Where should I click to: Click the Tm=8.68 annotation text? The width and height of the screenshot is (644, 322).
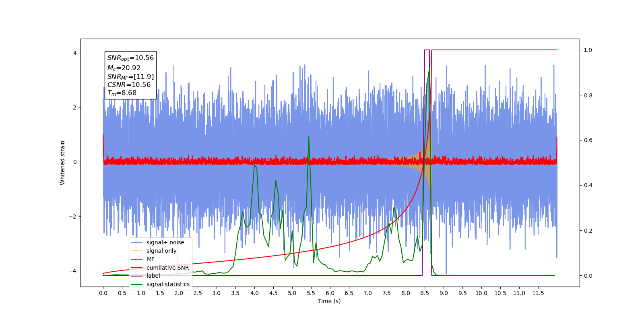pyautogui.click(x=122, y=93)
